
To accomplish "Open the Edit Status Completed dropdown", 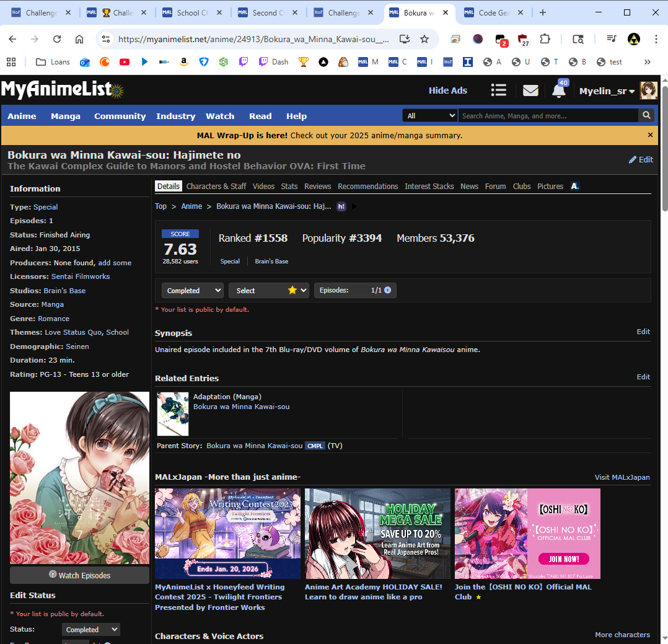I will click(x=90, y=630).
